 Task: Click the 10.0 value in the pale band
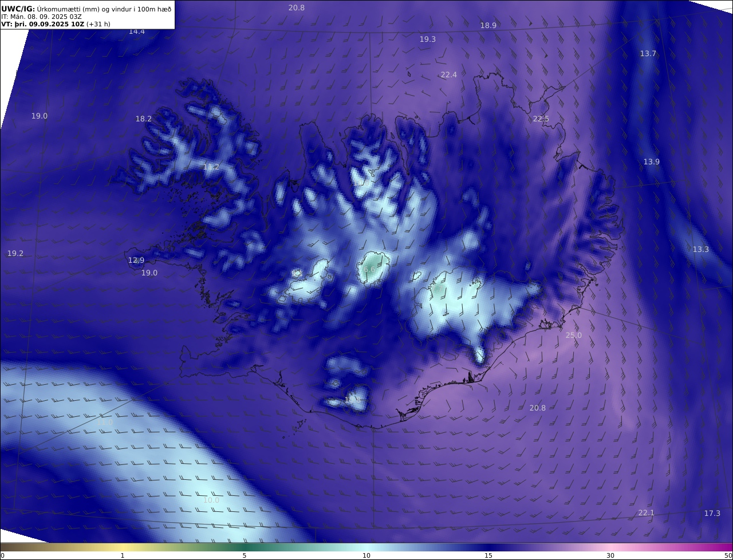(x=211, y=500)
